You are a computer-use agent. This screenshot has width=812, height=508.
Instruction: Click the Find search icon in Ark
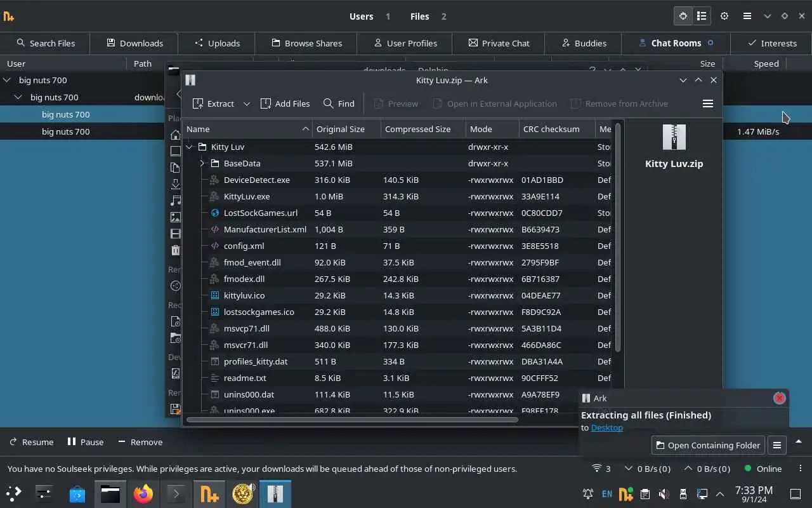pos(328,104)
